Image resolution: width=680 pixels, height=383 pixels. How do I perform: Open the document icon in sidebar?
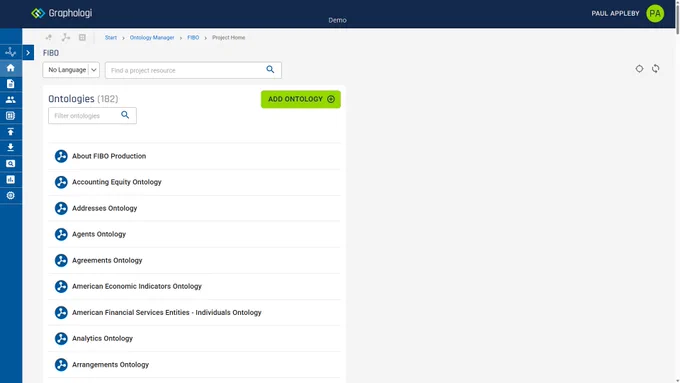[x=10, y=84]
